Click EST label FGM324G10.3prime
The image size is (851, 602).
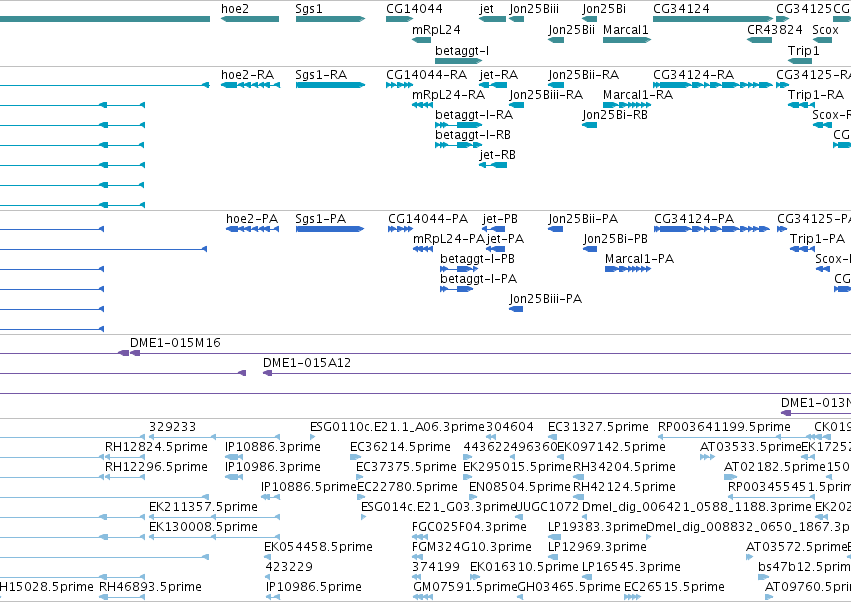(472, 547)
